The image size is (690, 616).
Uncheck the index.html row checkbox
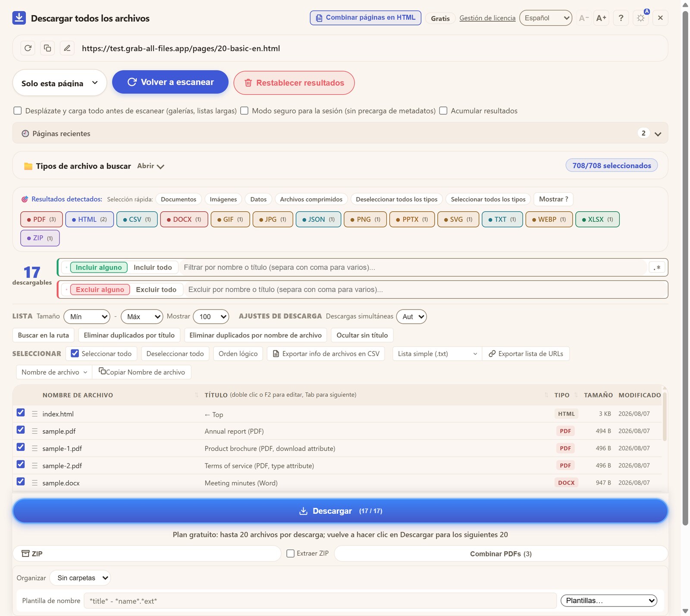pos(21,413)
